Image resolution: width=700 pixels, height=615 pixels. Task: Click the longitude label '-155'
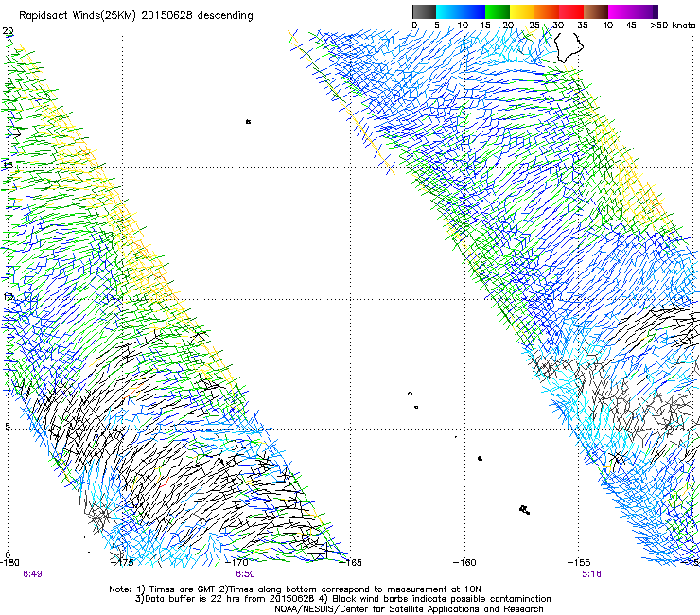click(579, 562)
